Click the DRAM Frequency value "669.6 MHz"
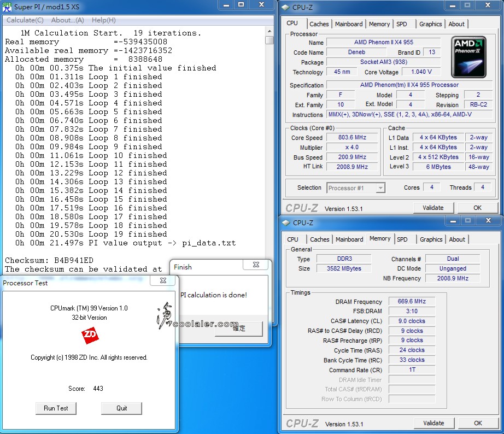 (412, 302)
